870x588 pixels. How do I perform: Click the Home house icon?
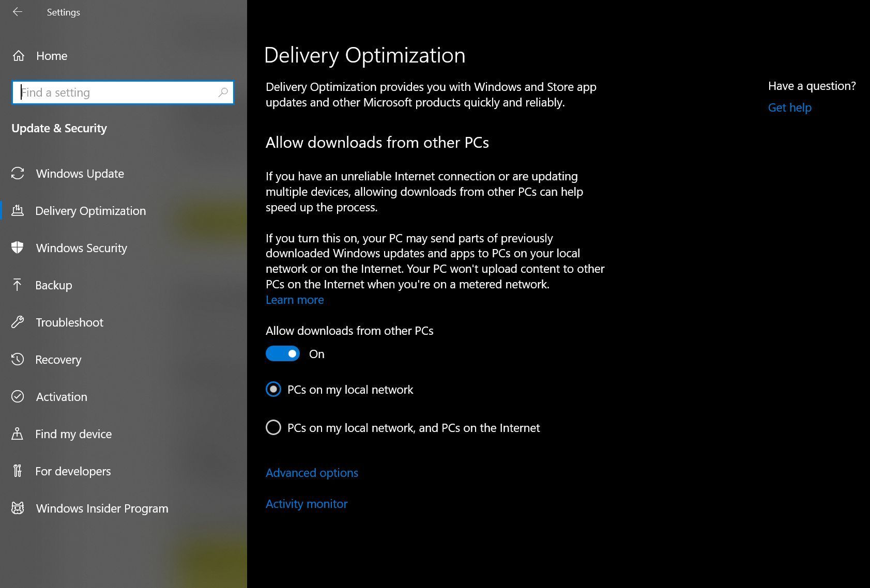19,56
